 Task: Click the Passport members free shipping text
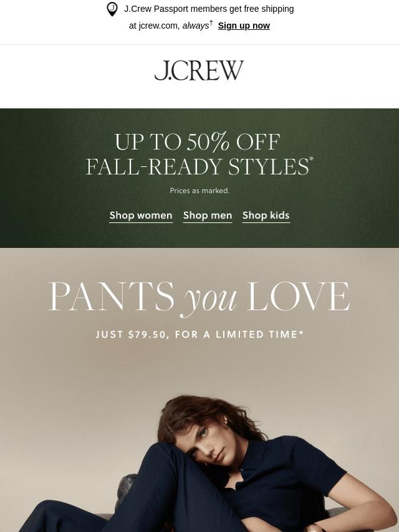(x=209, y=9)
